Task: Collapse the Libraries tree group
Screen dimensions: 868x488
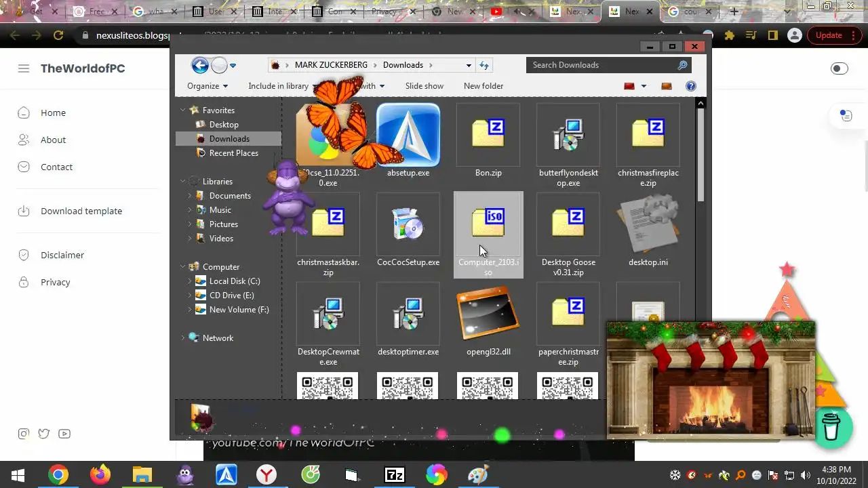Action: [183, 181]
